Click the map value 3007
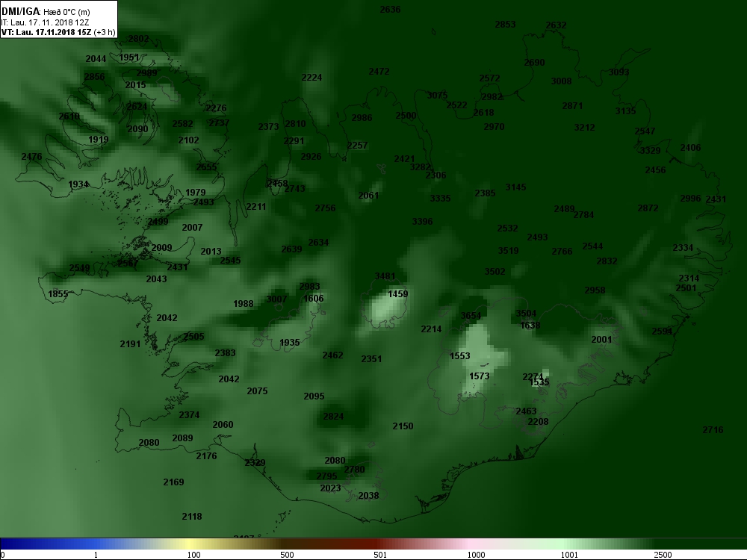747x560 pixels. tap(276, 299)
